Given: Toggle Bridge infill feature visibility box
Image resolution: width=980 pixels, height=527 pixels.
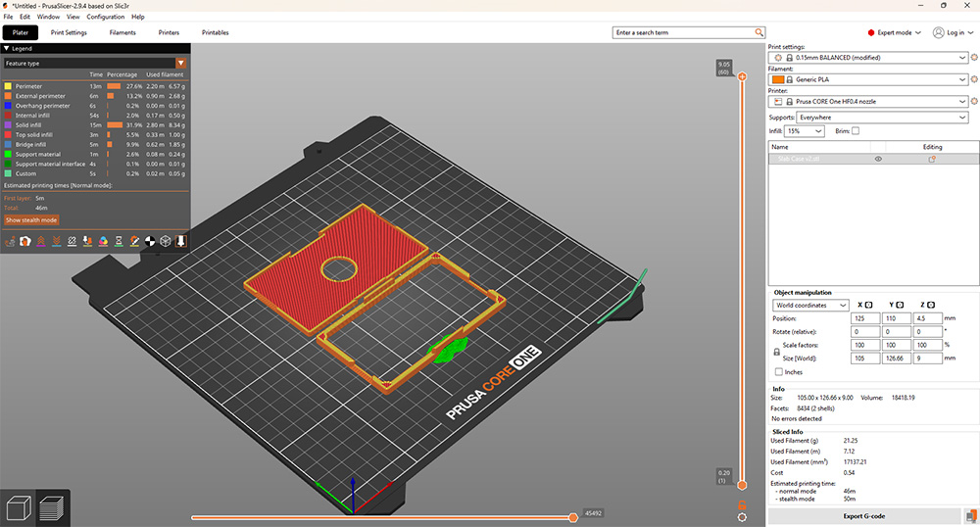Looking at the screenshot, I should pyautogui.click(x=8, y=144).
